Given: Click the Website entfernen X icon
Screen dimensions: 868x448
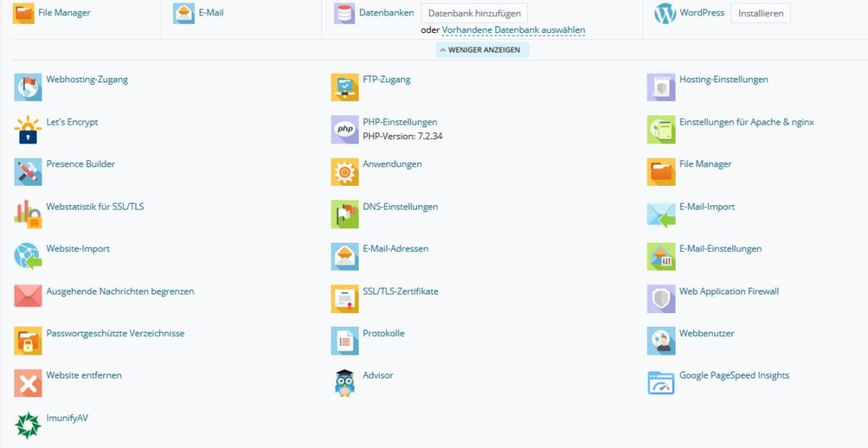Looking at the screenshot, I should tap(28, 384).
